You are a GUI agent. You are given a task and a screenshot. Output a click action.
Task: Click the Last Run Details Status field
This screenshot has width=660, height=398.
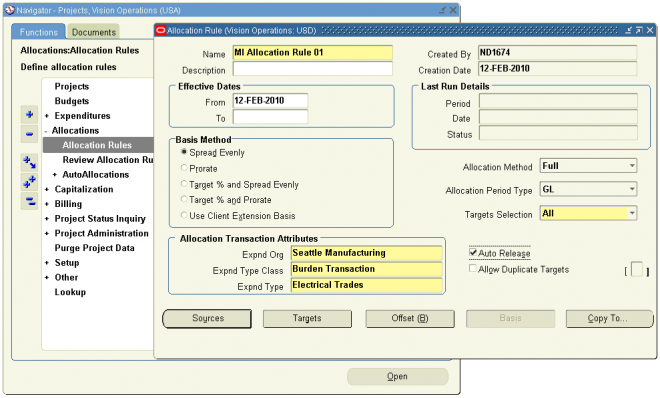[559, 133]
